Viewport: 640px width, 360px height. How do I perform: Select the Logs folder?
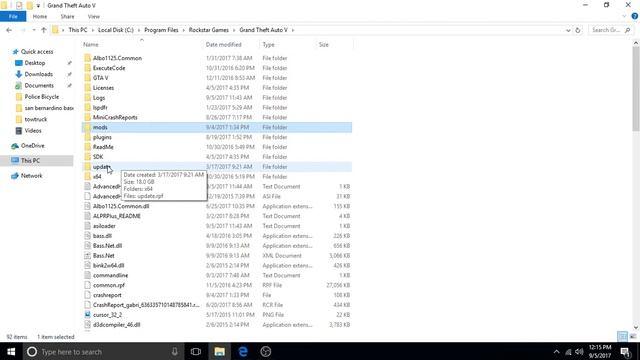point(99,98)
